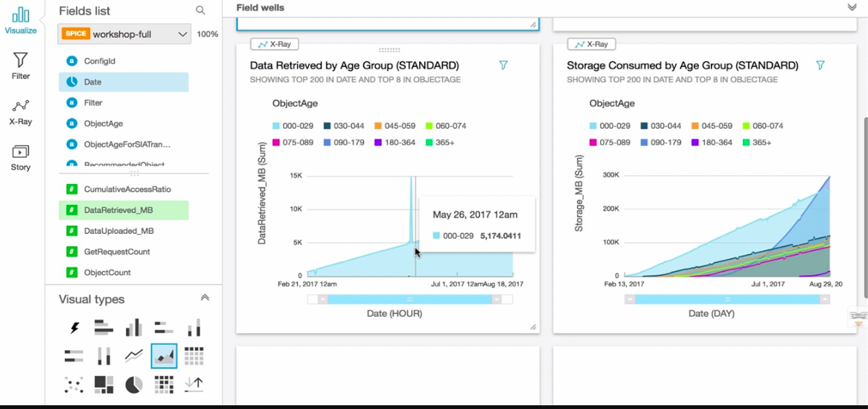Choose the AutoGraph lightning bolt visual type
This screenshot has width=868, height=409.
[74, 328]
